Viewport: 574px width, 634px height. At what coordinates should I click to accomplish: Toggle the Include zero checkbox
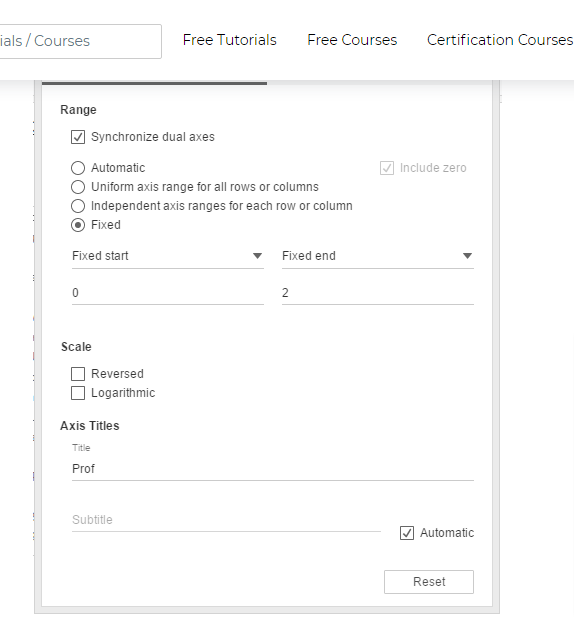point(387,168)
